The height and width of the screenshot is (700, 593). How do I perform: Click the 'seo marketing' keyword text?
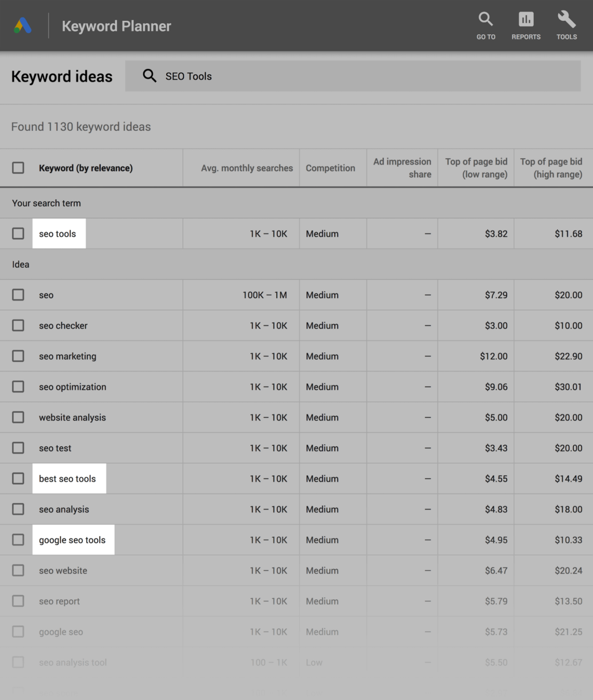[x=68, y=356]
